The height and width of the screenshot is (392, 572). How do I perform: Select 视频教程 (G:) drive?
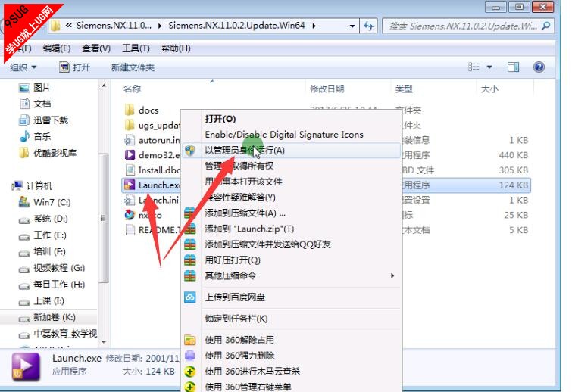(52, 268)
